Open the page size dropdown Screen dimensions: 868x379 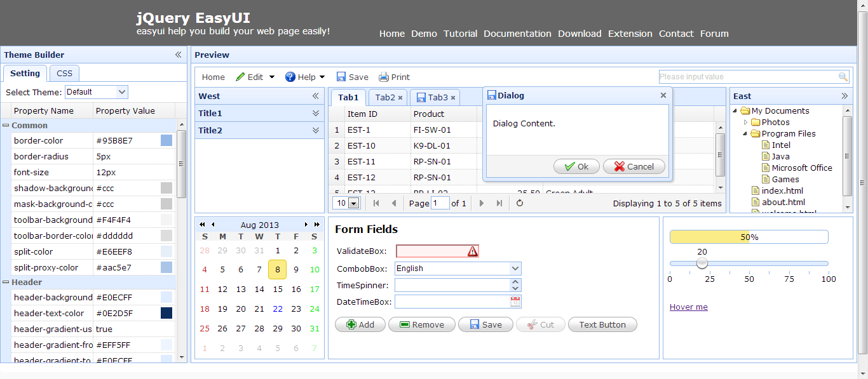coord(354,203)
